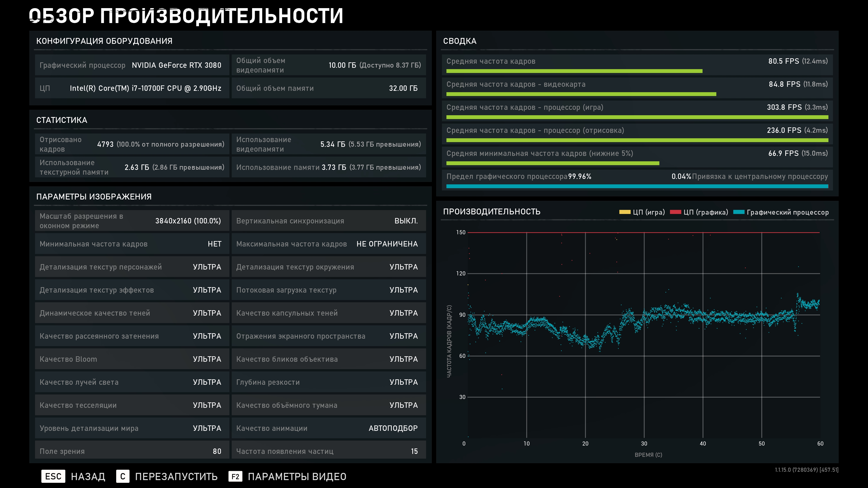
Task: Click the teal Графический процессор legend swatch
Action: (x=739, y=212)
